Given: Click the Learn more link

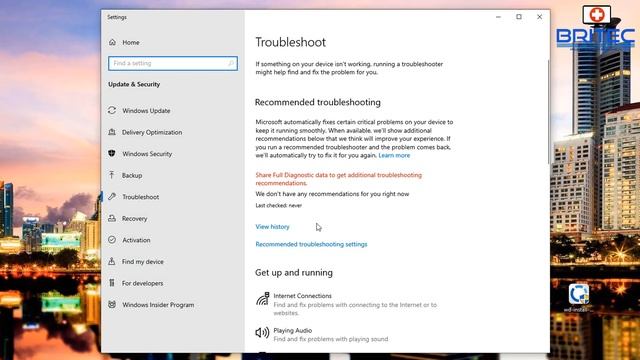Looking at the screenshot, I should pyautogui.click(x=394, y=156).
